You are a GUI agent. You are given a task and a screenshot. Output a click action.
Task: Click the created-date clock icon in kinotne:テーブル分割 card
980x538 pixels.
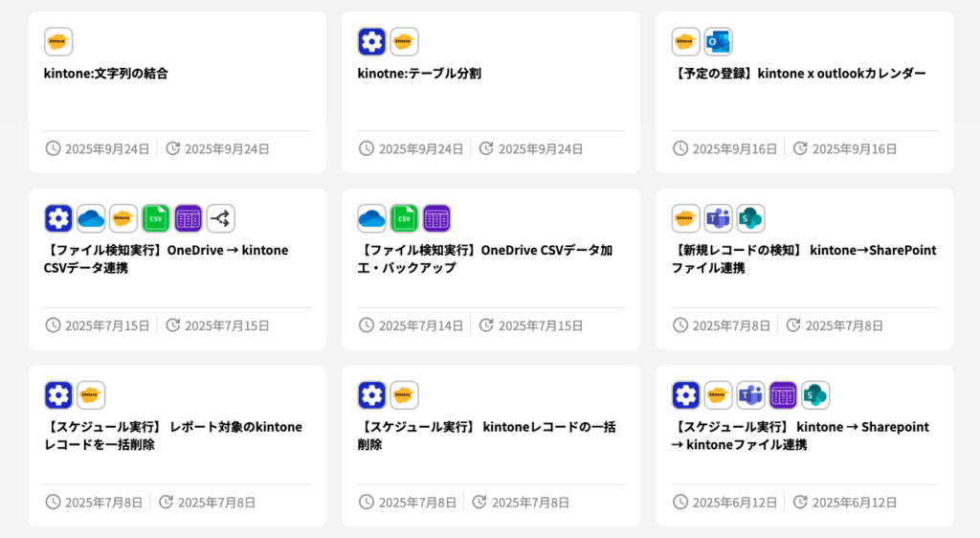tap(367, 148)
